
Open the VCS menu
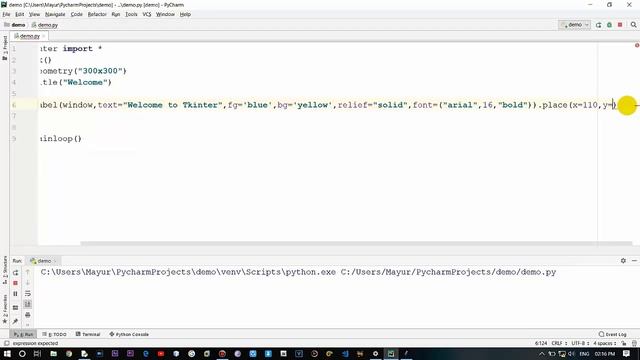(147, 14)
